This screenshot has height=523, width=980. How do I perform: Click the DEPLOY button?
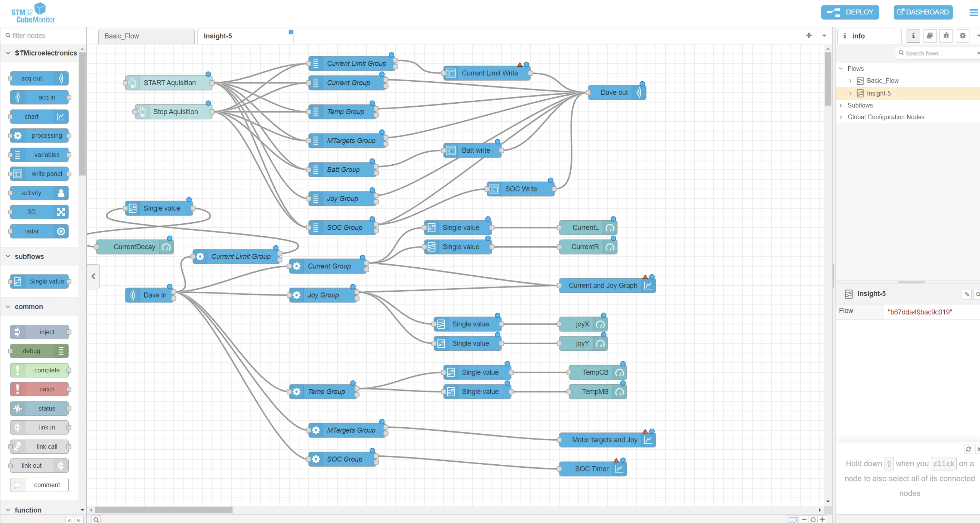point(849,12)
